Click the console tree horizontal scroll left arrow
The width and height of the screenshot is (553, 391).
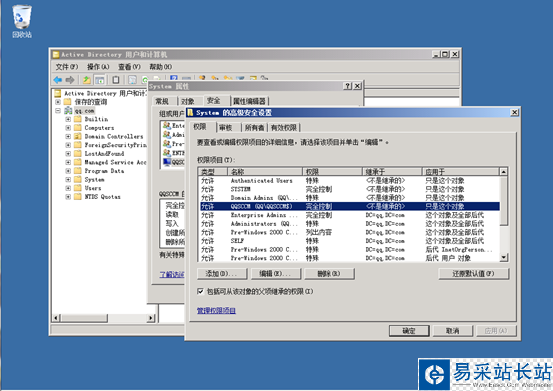[x=56, y=318]
